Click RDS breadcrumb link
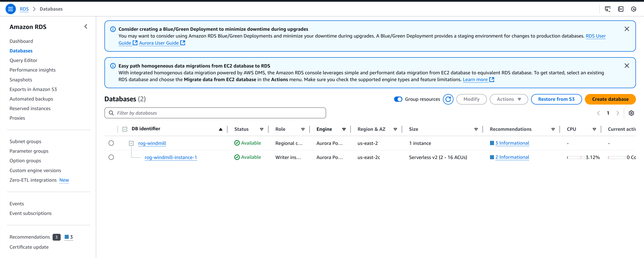Viewport: 644px width, 258px height. click(24, 9)
